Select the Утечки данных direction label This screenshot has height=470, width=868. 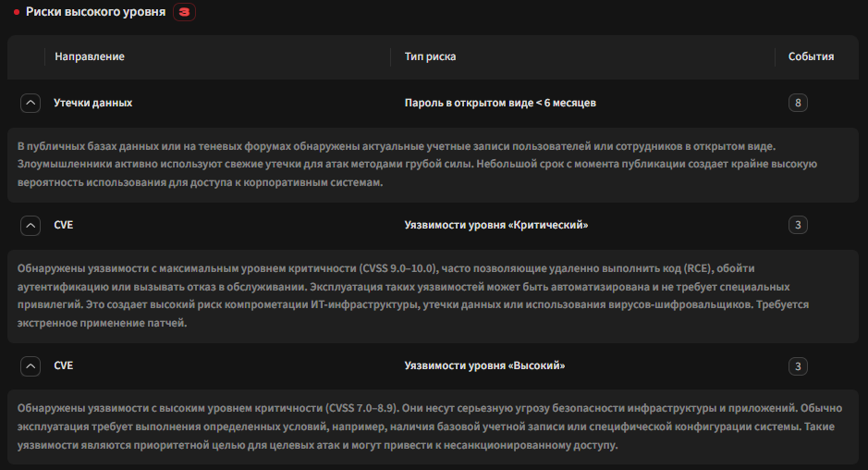tap(93, 103)
